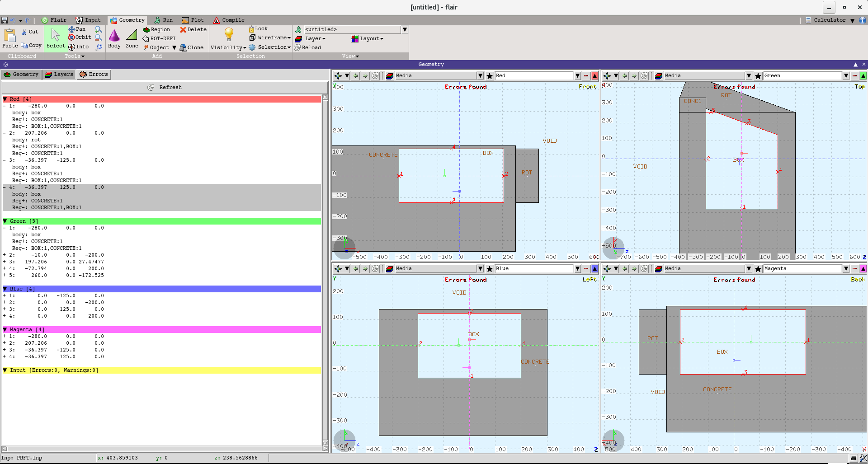
Task: Click the Calculator icon
Action: [x=808, y=20]
